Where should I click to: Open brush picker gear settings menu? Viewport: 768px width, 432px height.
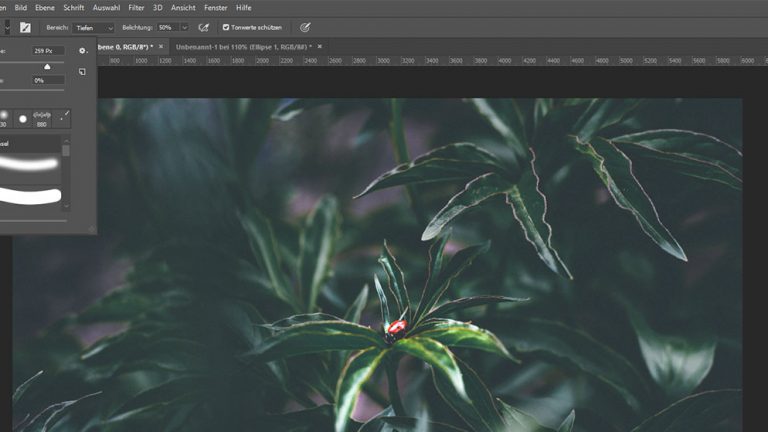click(83, 50)
